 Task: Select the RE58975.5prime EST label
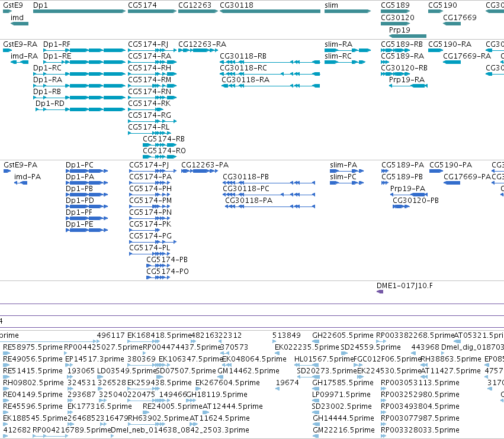click(33, 347)
